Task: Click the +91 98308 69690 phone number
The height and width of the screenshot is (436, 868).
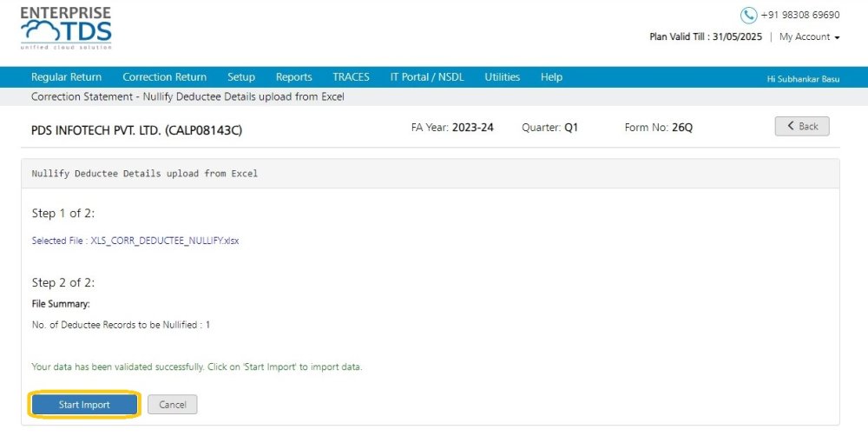Action: tap(800, 15)
